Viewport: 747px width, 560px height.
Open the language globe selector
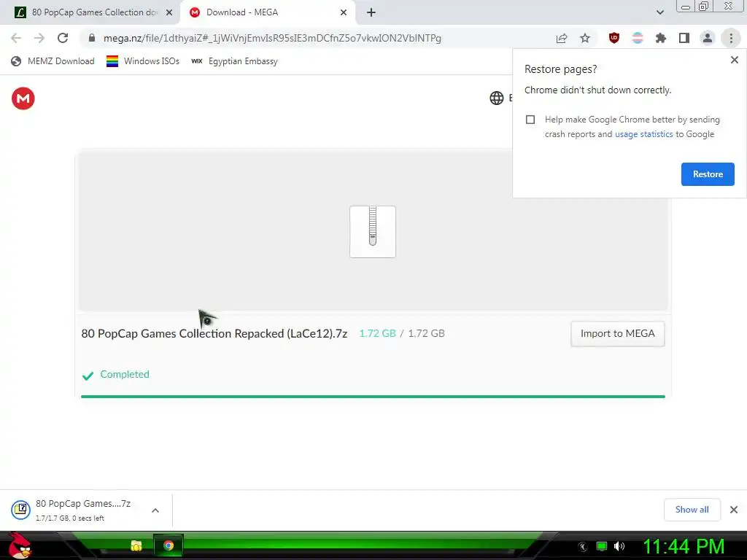tap(496, 98)
